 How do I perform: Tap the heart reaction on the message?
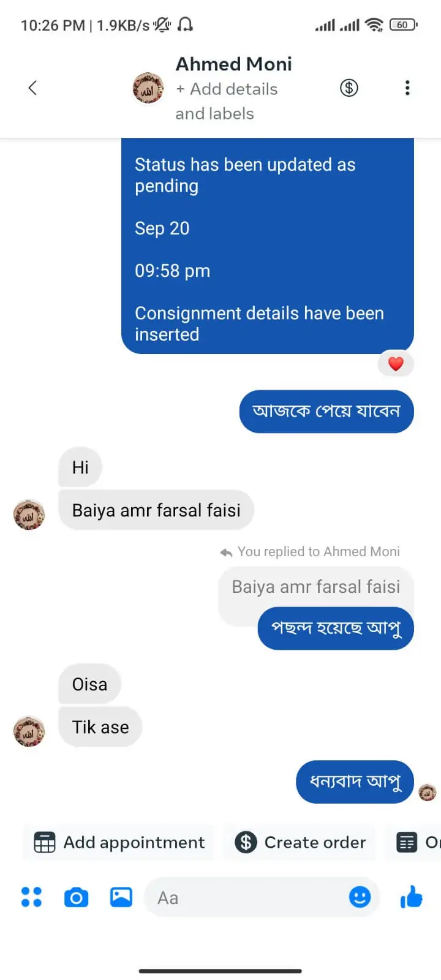coord(396,364)
